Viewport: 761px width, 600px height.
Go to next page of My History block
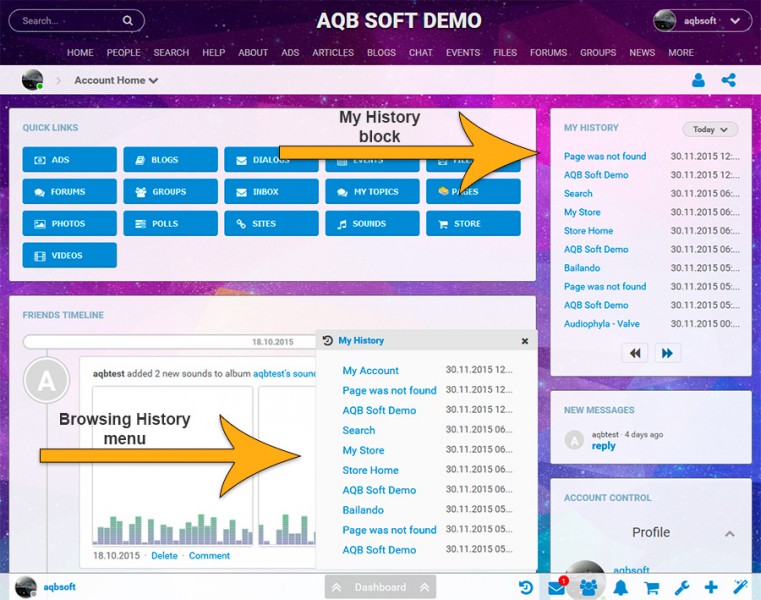667,353
